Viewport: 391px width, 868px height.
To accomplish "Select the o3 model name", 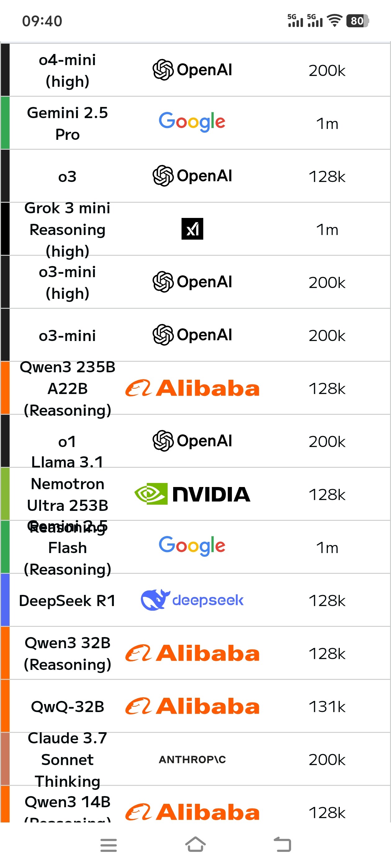I will click(67, 177).
